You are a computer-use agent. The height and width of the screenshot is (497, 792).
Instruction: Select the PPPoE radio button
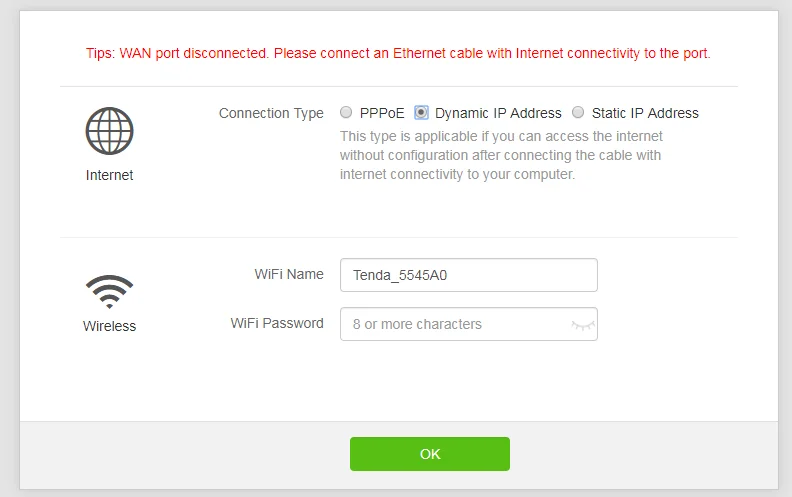[346, 113]
